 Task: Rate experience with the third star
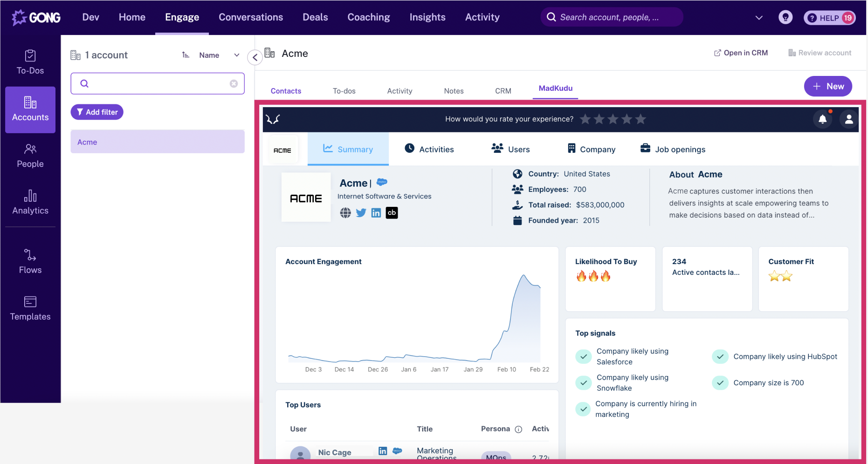click(613, 119)
